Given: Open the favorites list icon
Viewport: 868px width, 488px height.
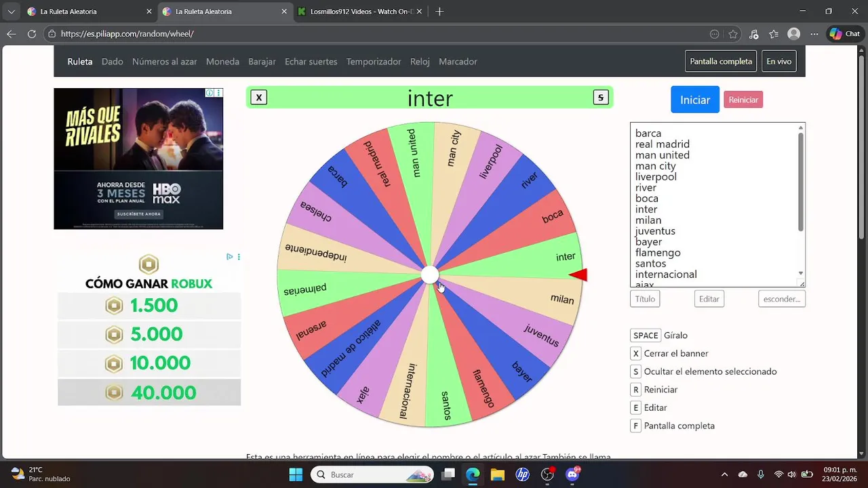Looking at the screenshot, I should pyautogui.click(x=774, y=34).
